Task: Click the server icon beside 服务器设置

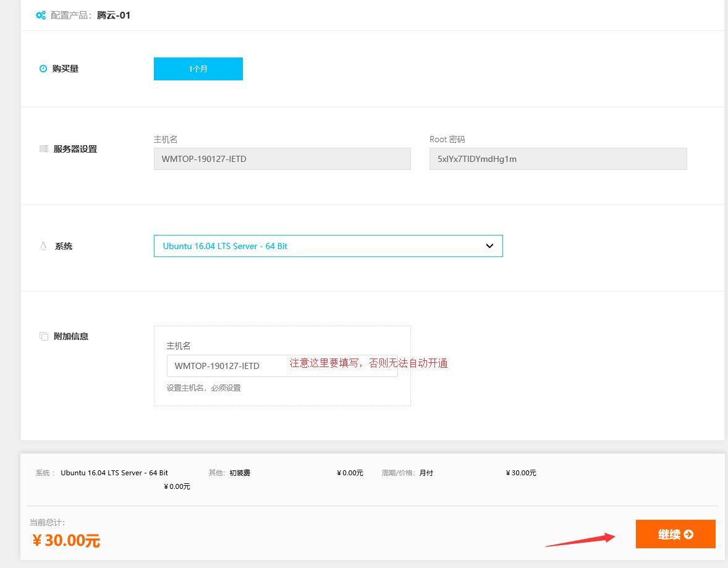Action: [43, 149]
